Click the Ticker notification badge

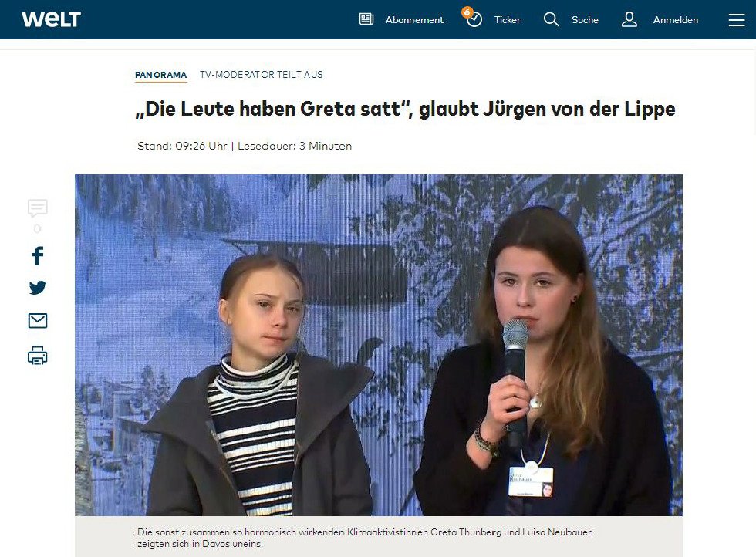point(467,12)
